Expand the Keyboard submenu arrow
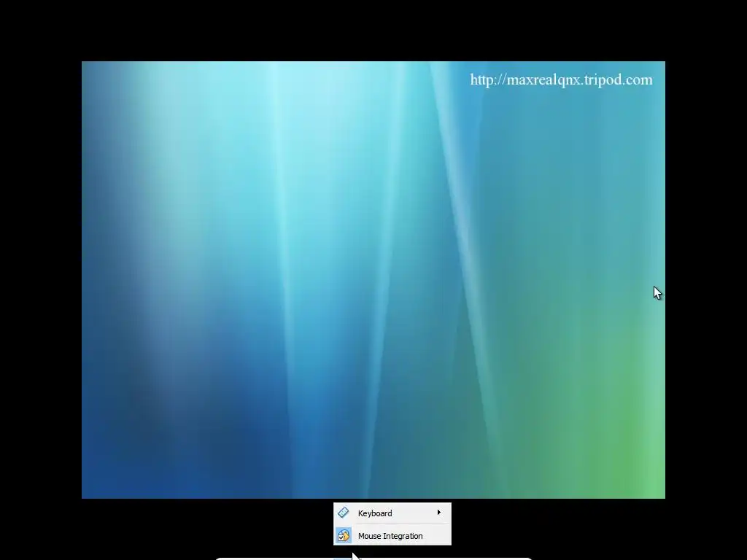 [438, 513]
